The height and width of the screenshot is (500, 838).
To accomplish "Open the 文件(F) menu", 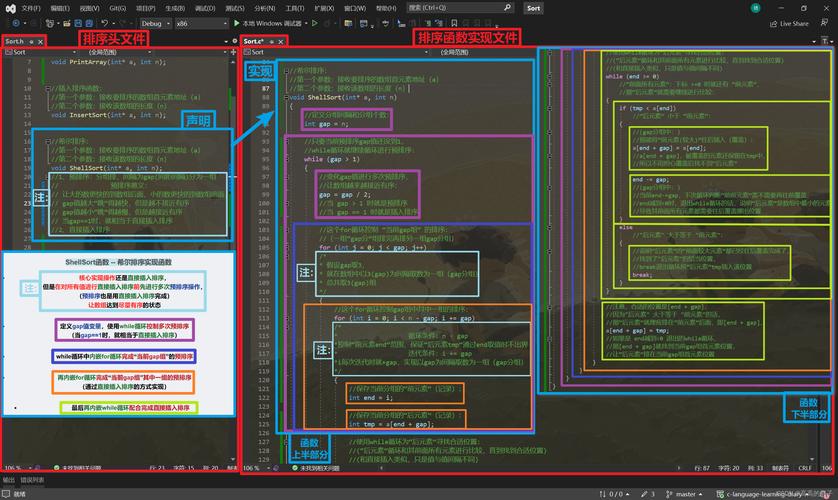I will coord(31,8).
